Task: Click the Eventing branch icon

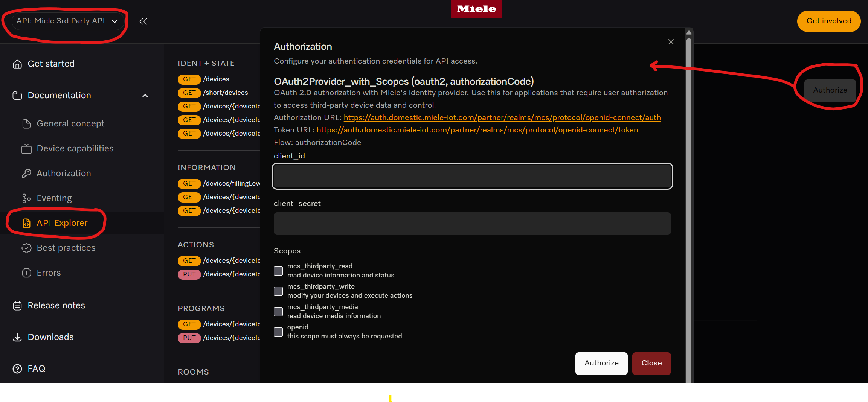Action: pos(26,198)
